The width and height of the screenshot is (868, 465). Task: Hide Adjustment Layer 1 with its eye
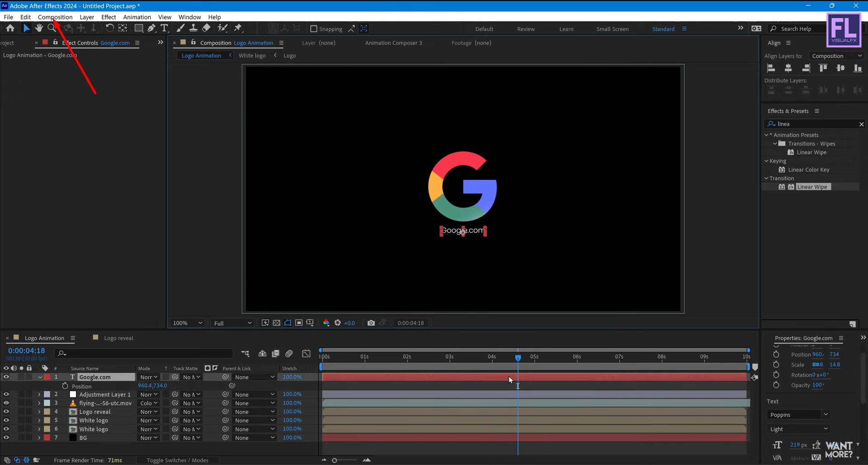6,394
